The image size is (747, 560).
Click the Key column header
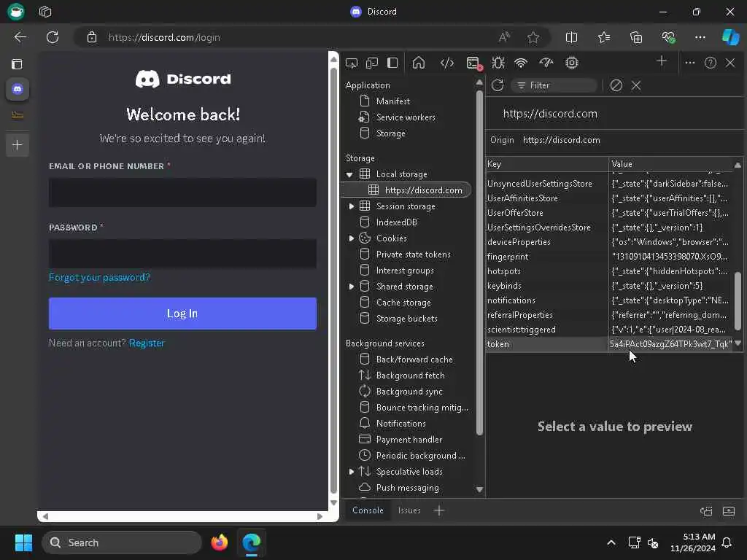click(547, 164)
